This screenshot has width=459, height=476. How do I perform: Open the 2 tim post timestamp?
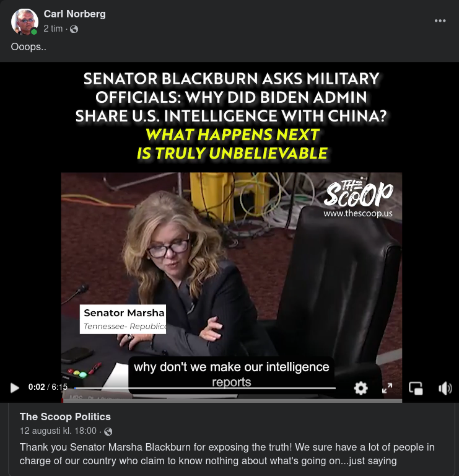tap(53, 29)
